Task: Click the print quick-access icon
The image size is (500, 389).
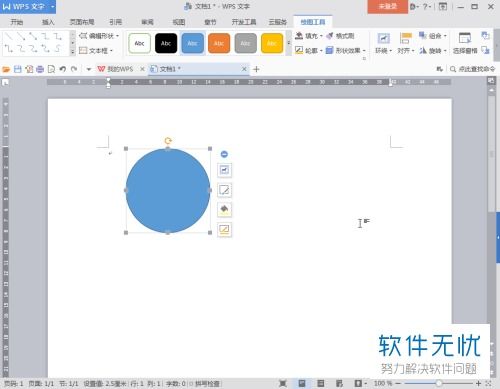Action: 40,69
